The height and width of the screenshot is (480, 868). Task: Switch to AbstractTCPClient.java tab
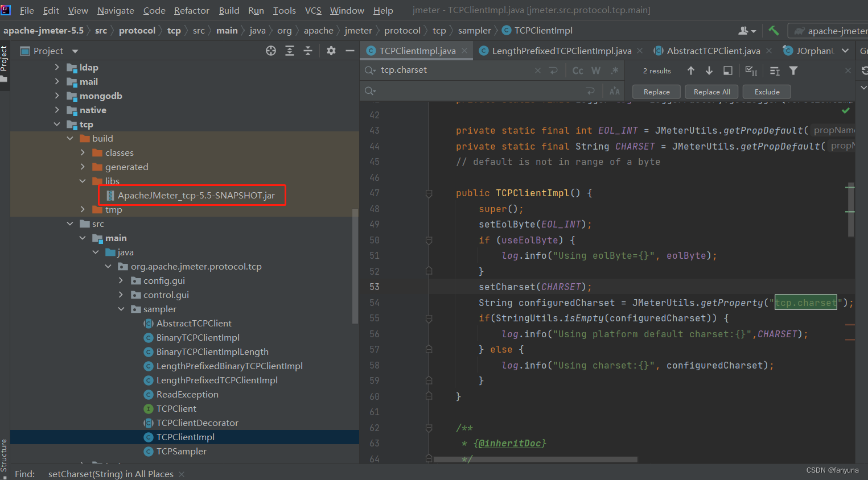coord(713,51)
